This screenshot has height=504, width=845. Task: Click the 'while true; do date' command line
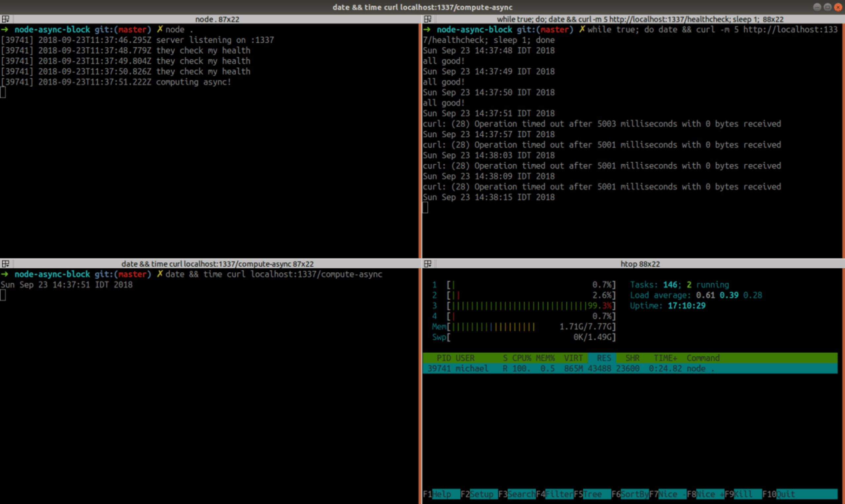[x=630, y=35]
